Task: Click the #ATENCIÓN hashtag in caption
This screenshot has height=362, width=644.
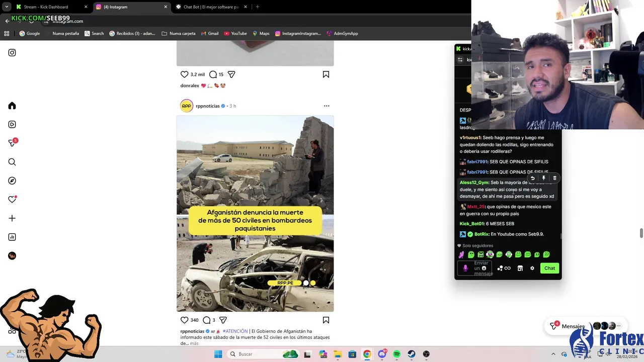Action: (x=235, y=331)
